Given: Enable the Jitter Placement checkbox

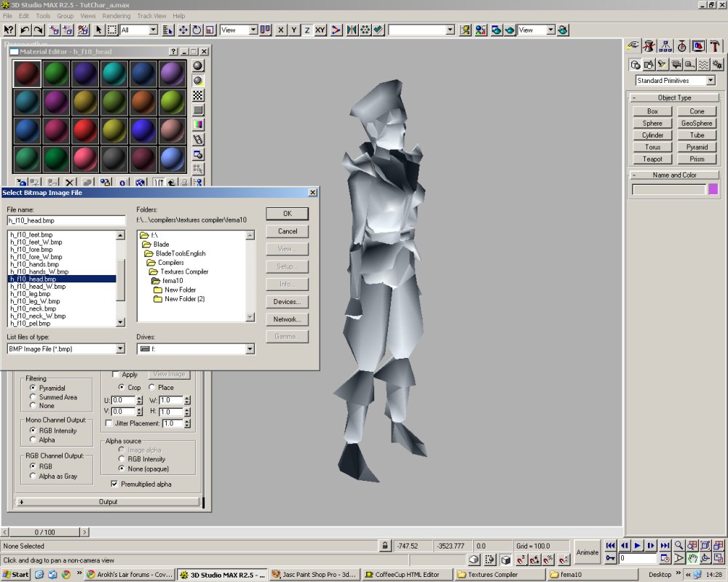Looking at the screenshot, I should pyautogui.click(x=109, y=423).
